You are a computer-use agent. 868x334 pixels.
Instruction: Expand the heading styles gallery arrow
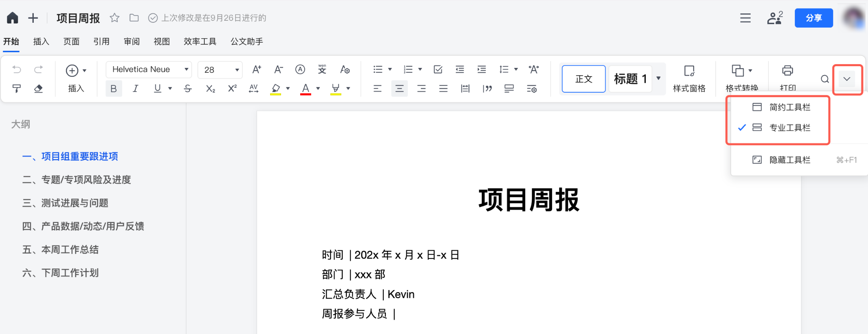point(658,78)
